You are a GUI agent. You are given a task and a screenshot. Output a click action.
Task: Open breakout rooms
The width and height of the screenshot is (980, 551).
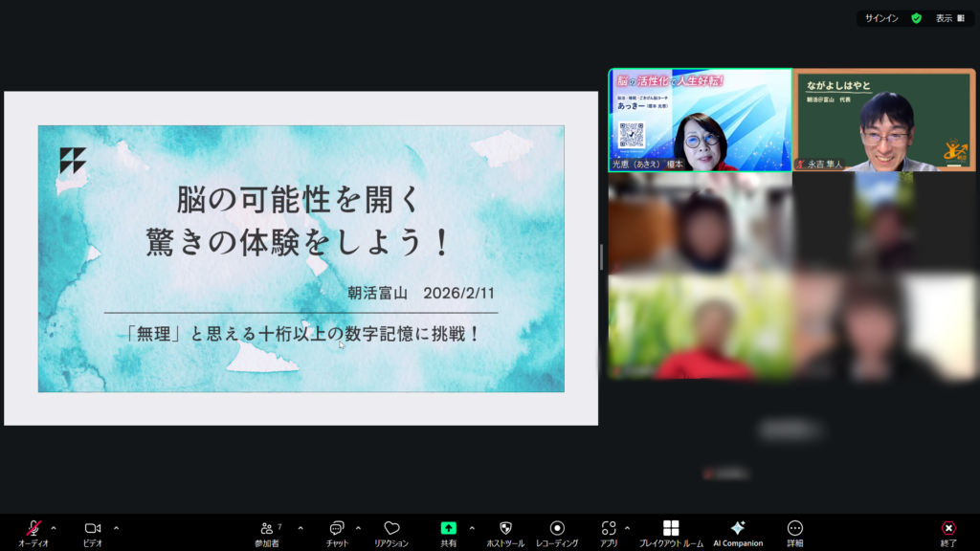click(x=671, y=529)
